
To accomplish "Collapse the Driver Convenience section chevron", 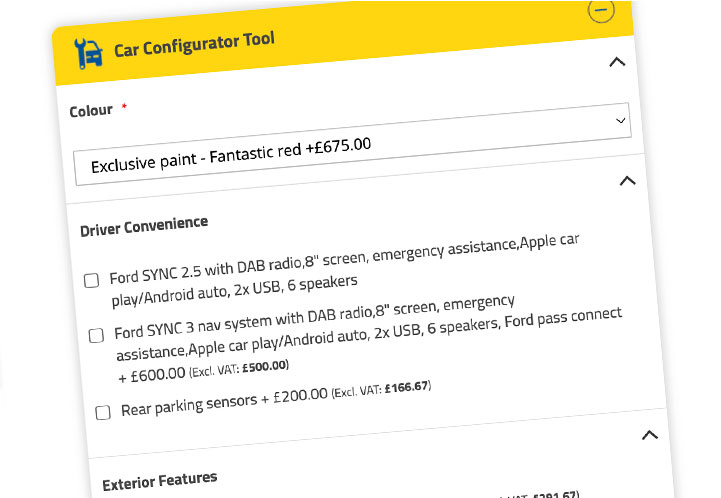I will click(x=627, y=181).
